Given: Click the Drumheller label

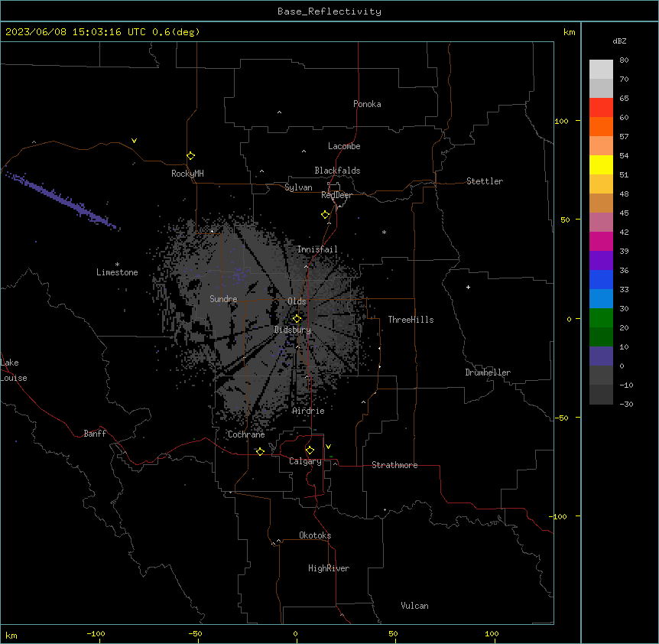Looking at the screenshot, I should click(x=488, y=372).
